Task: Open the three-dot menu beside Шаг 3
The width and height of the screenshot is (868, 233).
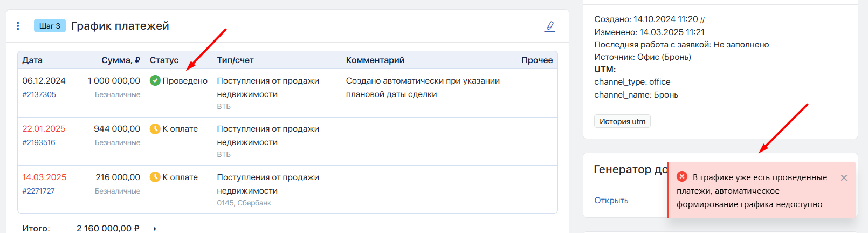Action: click(18, 26)
